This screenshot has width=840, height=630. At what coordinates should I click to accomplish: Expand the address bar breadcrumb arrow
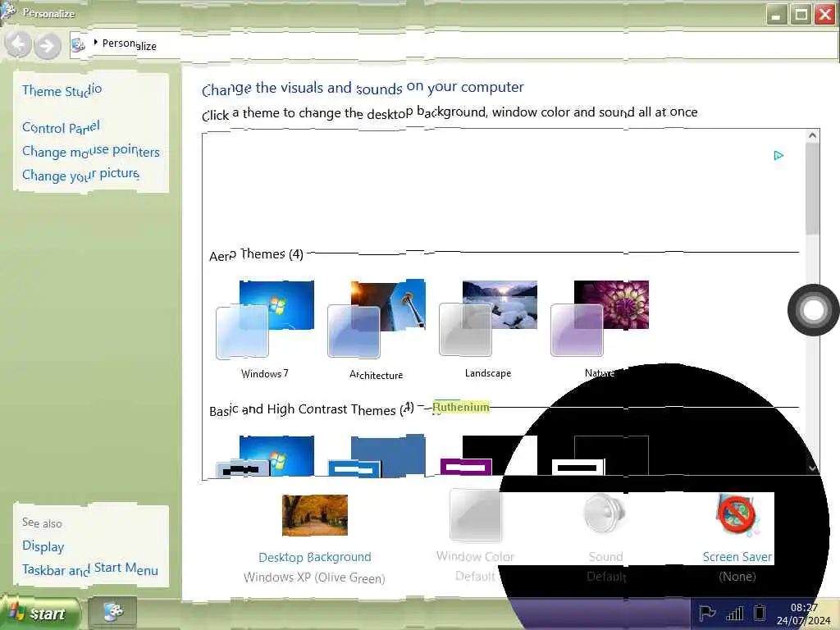(95, 42)
